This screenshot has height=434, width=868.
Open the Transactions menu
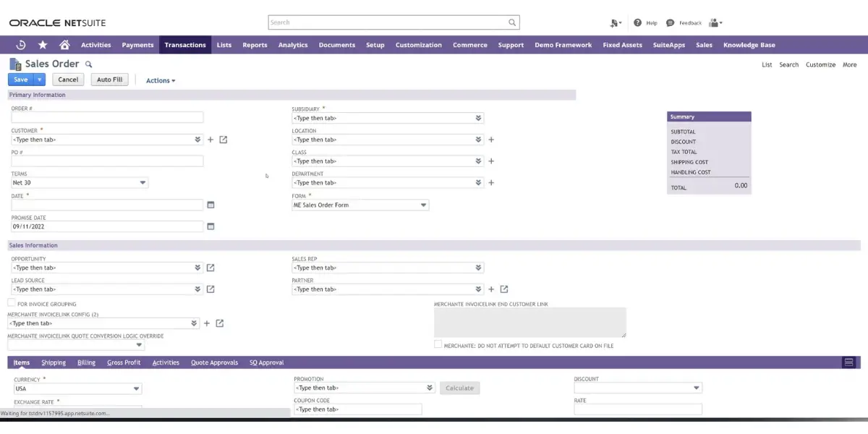pyautogui.click(x=185, y=45)
